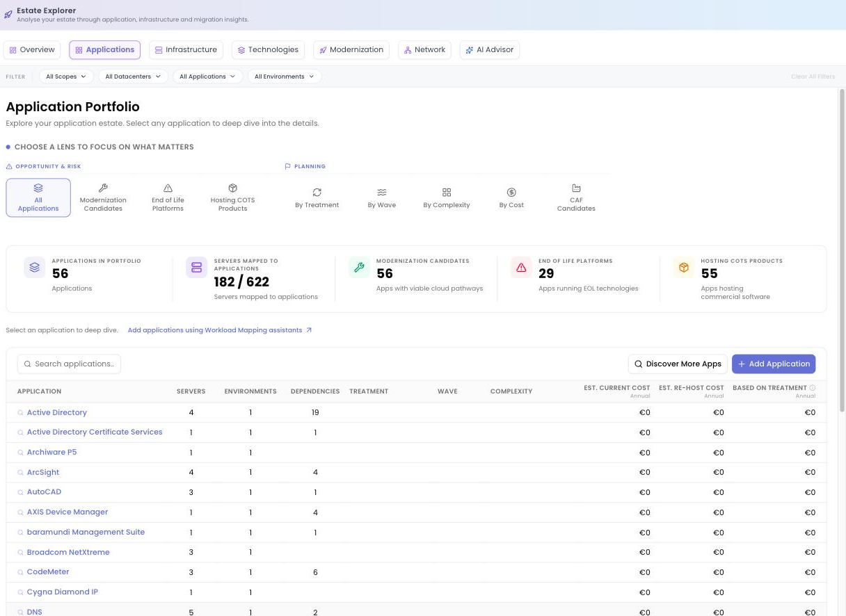Click the magnifier icon beside AXIS Device Manager
This screenshot has width=846, height=616.
(x=21, y=512)
